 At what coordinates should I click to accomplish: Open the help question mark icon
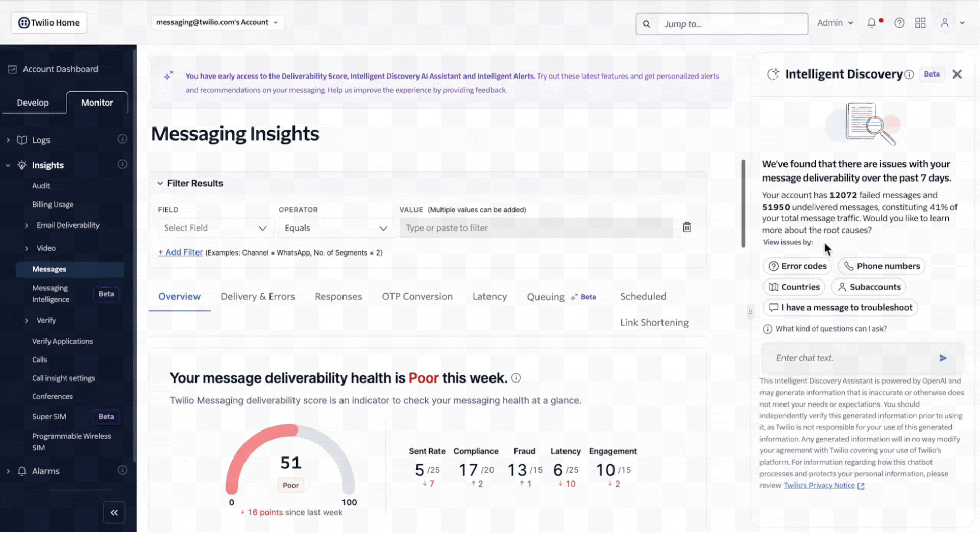(x=899, y=23)
